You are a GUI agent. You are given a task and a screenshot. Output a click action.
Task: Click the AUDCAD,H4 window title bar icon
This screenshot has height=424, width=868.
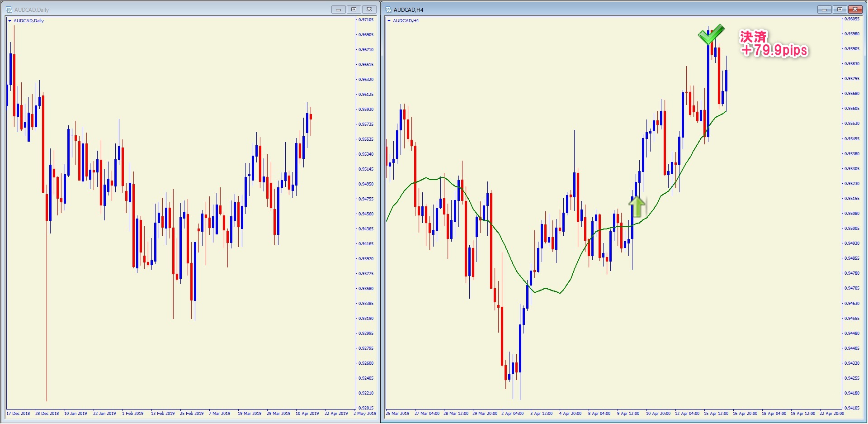tap(388, 10)
